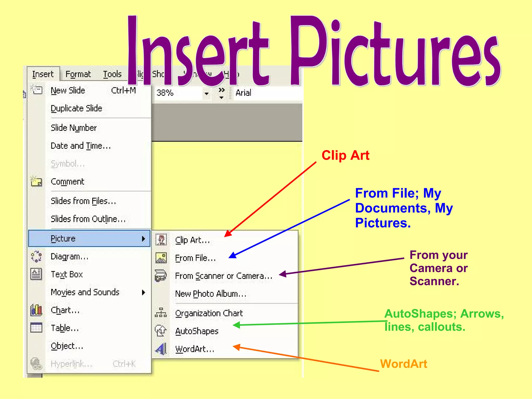Choose Slides from Files...
The image size is (532, 399).
(x=89, y=201)
